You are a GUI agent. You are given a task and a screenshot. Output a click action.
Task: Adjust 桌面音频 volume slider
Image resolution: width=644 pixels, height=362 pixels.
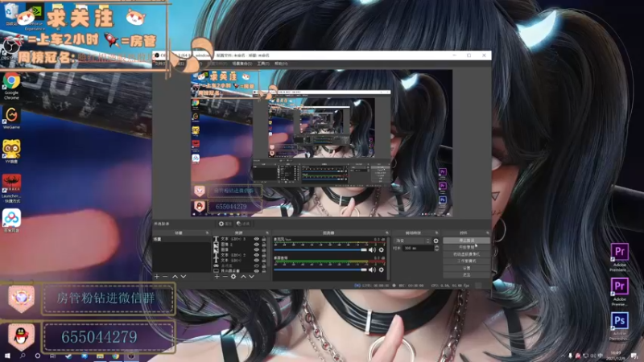pos(320,269)
